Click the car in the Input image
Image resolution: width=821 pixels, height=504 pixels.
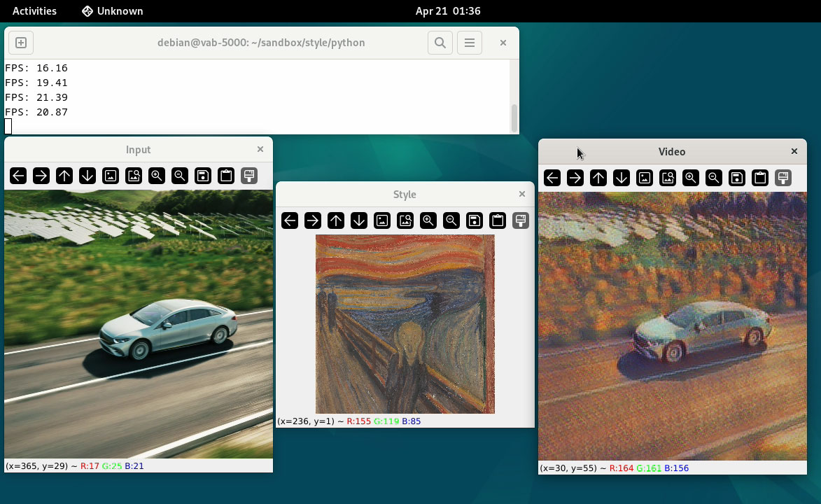pos(167,328)
